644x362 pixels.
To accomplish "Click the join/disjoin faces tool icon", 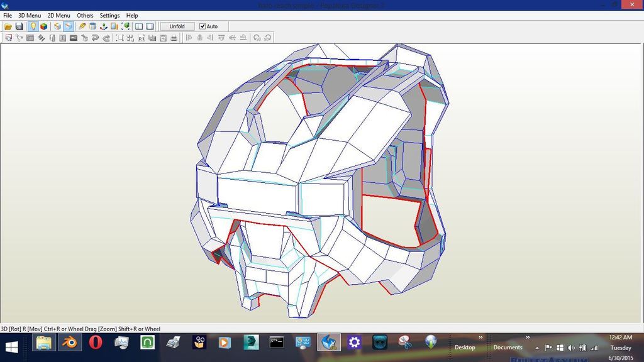I will (30, 38).
